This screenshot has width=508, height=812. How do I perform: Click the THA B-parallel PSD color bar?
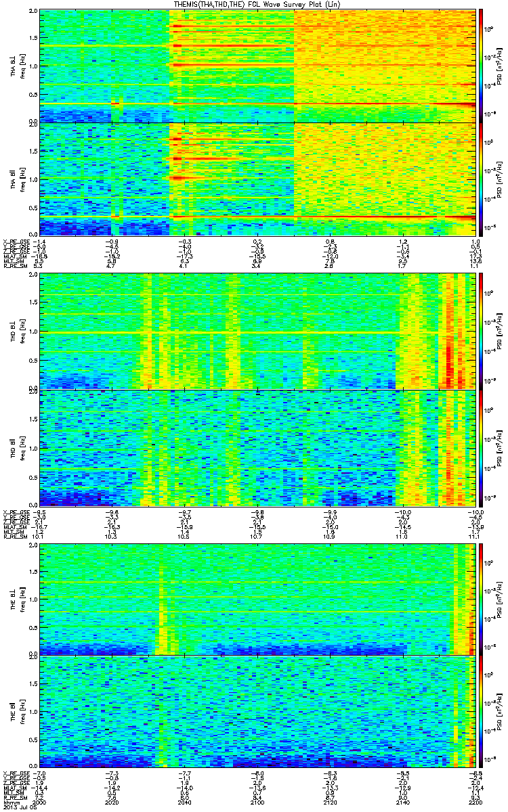[x=481, y=179]
